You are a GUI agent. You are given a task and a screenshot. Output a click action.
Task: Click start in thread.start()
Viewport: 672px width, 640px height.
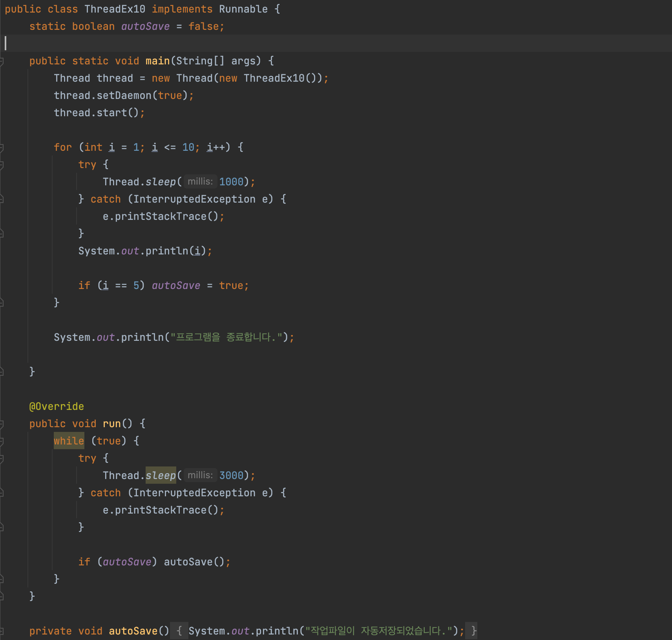click(112, 113)
